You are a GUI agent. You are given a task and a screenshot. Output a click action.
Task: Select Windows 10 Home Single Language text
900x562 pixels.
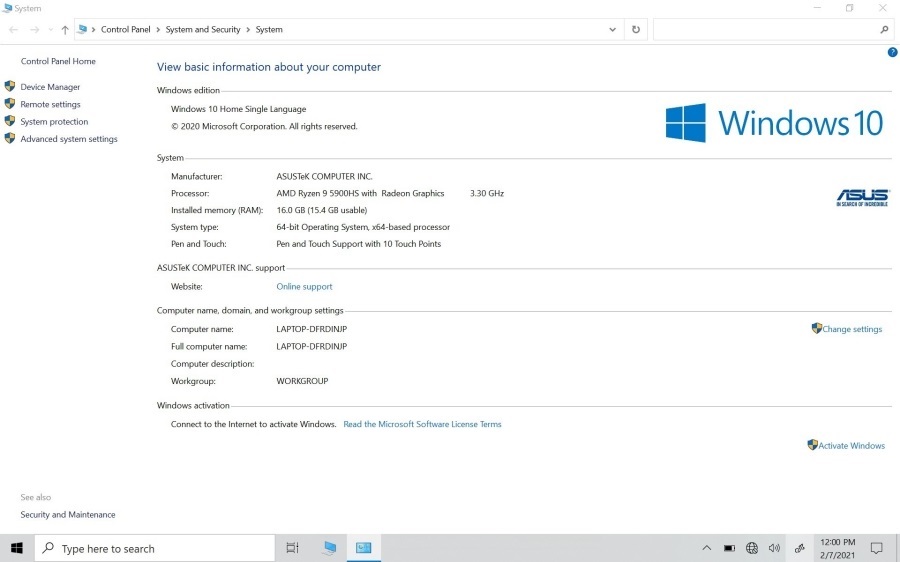click(x=238, y=109)
